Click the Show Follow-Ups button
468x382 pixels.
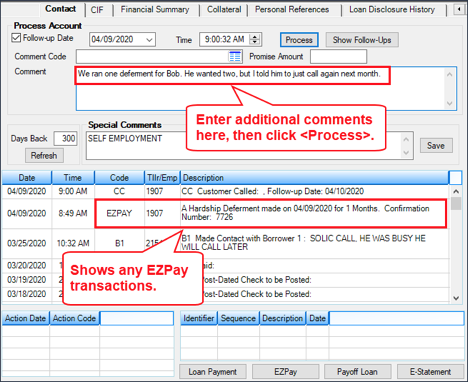(362, 40)
